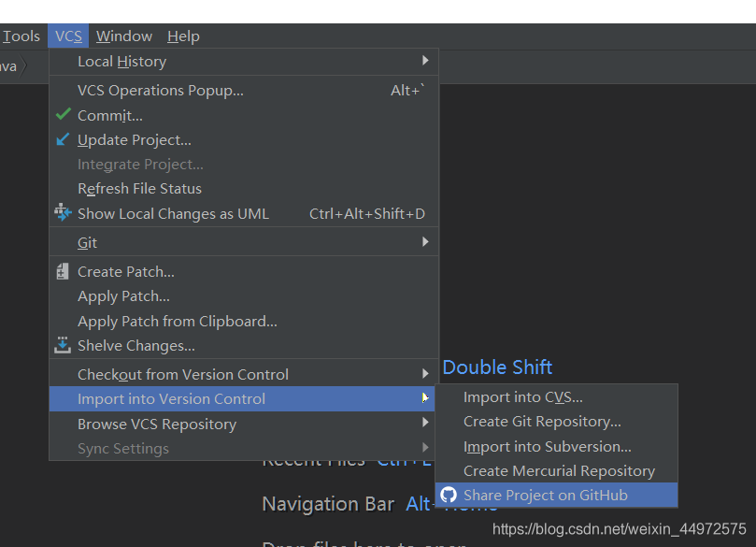Click the Create Patch file icon
Screen dimensions: 756x547
pyautogui.click(x=63, y=271)
